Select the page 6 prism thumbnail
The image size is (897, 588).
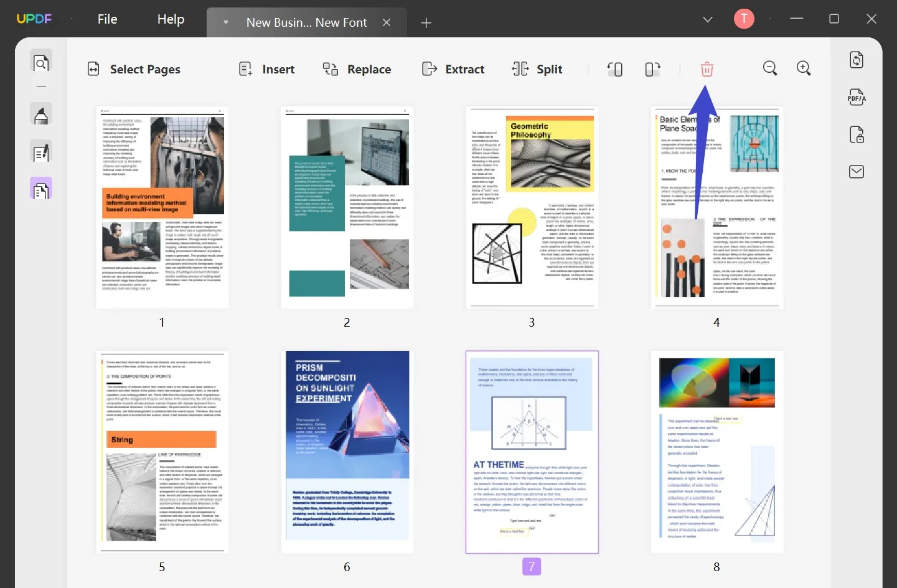347,452
